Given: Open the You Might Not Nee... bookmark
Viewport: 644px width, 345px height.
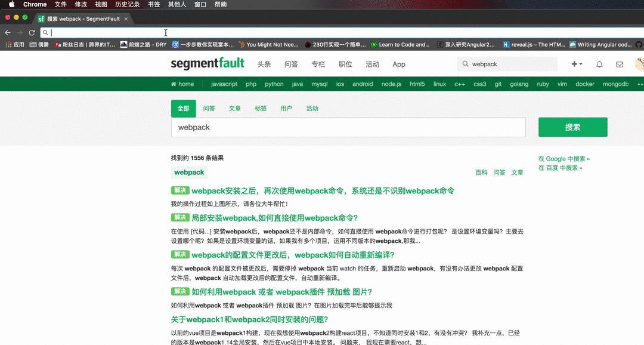Looking at the screenshot, I should click(268, 44).
